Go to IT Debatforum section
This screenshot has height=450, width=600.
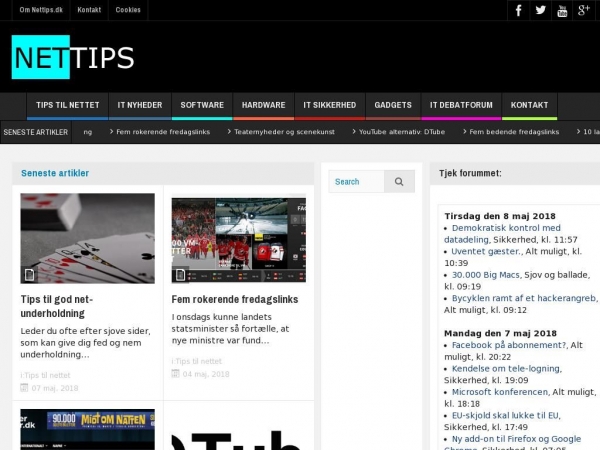coord(461,105)
